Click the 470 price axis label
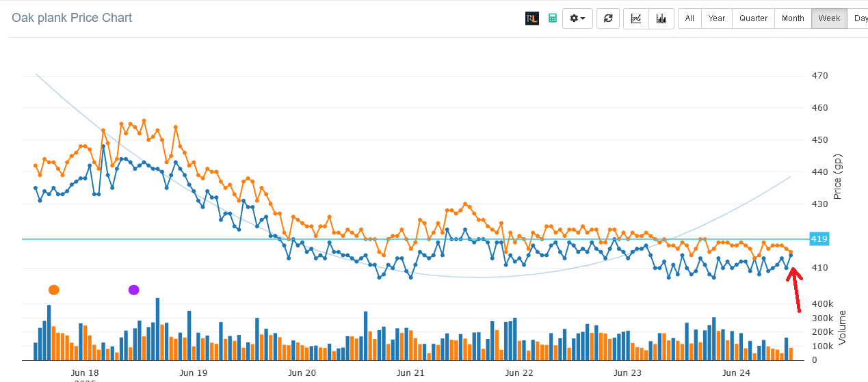The image size is (868, 382). pos(819,76)
